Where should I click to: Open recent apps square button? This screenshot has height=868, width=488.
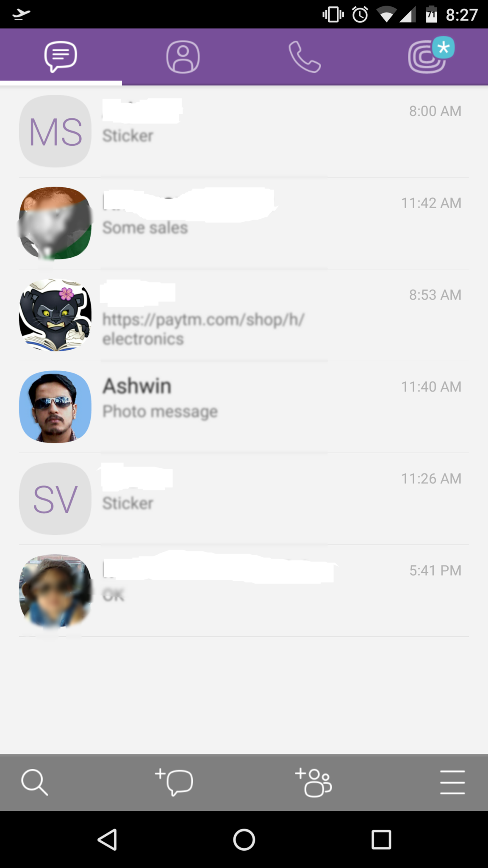381,840
